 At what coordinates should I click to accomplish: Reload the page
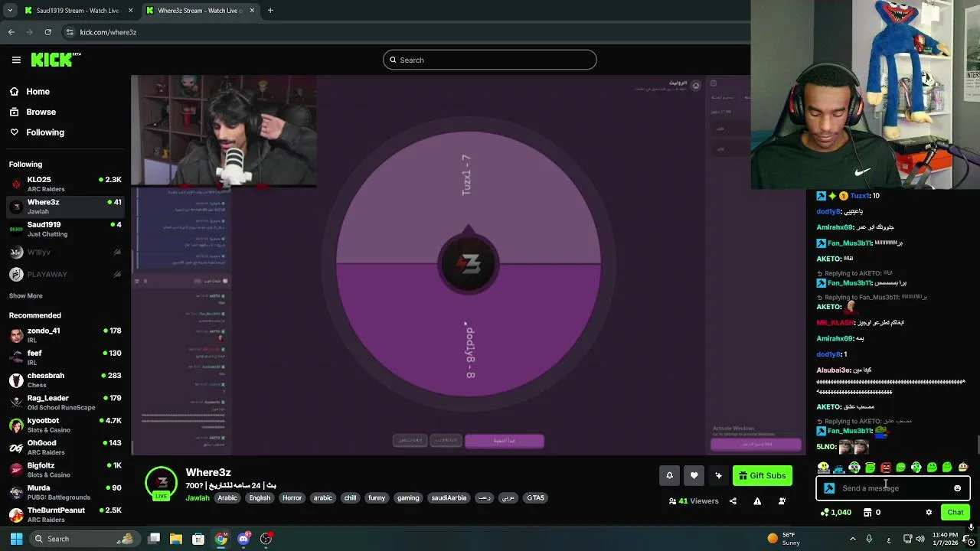coord(48,32)
